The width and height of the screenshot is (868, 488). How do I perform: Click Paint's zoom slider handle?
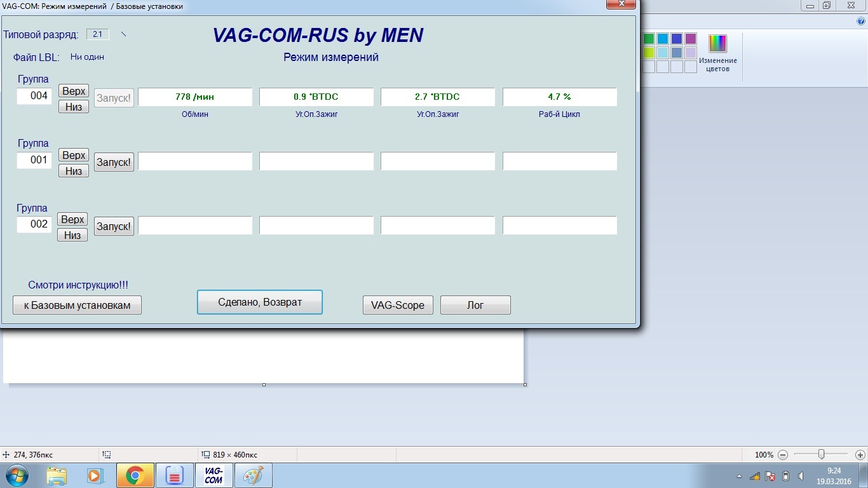click(822, 455)
